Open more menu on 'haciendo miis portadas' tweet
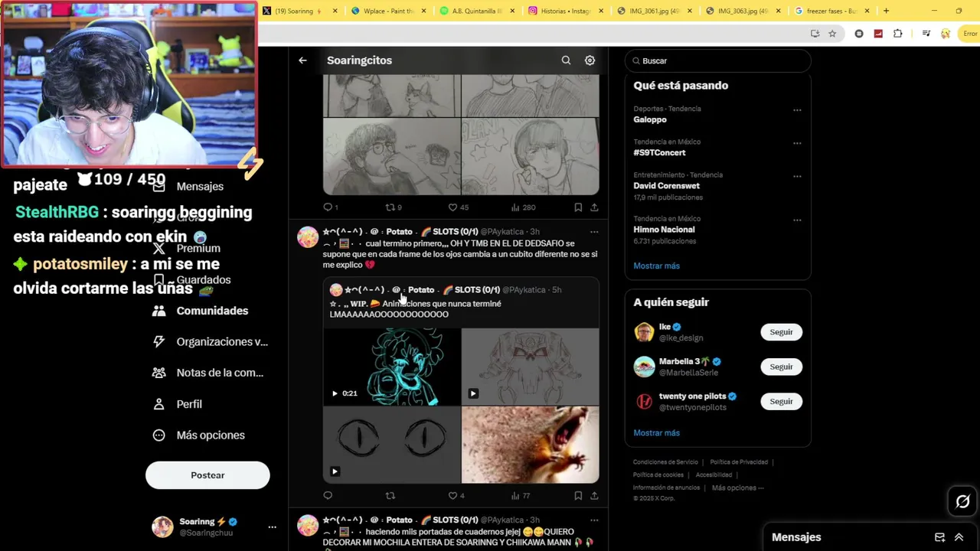 [x=594, y=520]
